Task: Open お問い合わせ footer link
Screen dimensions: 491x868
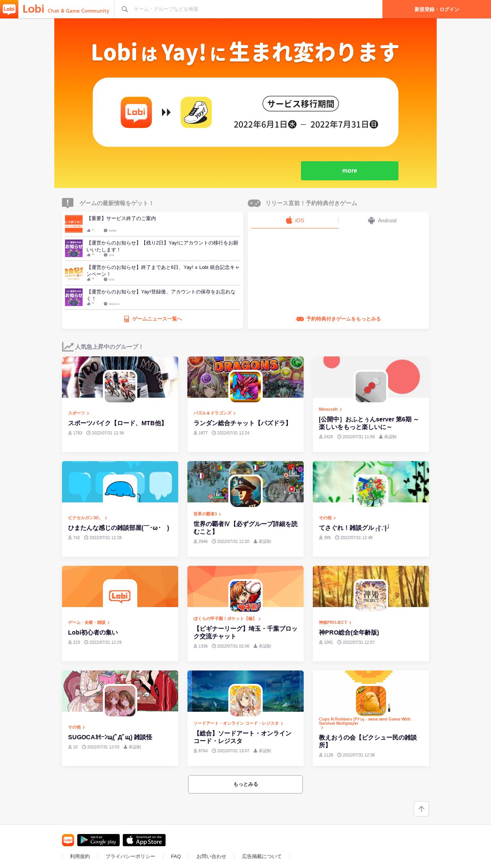Action: point(211,857)
